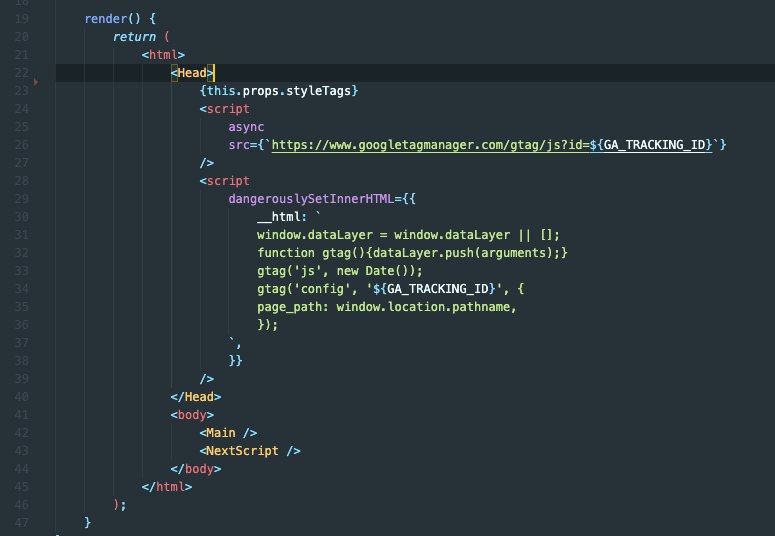Click the ); closing on line 46
The width and height of the screenshot is (775, 536).
point(120,505)
